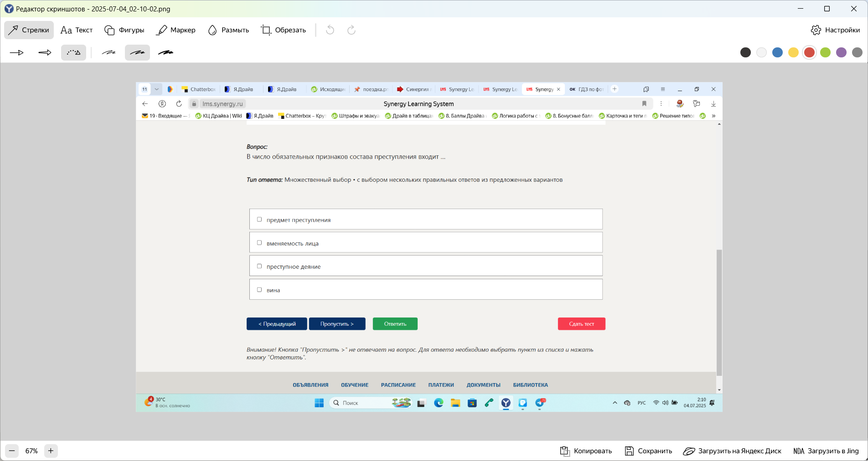Check the "преступное деяние" checkbox

(x=259, y=266)
